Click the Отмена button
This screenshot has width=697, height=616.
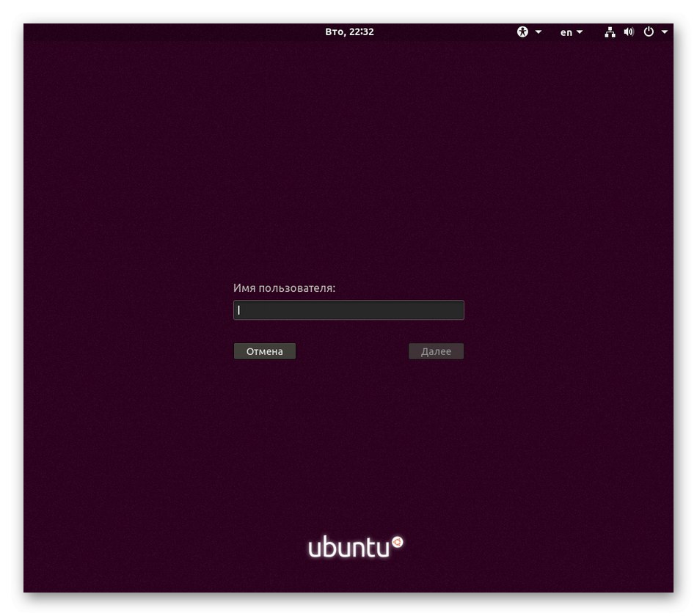pos(264,351)
